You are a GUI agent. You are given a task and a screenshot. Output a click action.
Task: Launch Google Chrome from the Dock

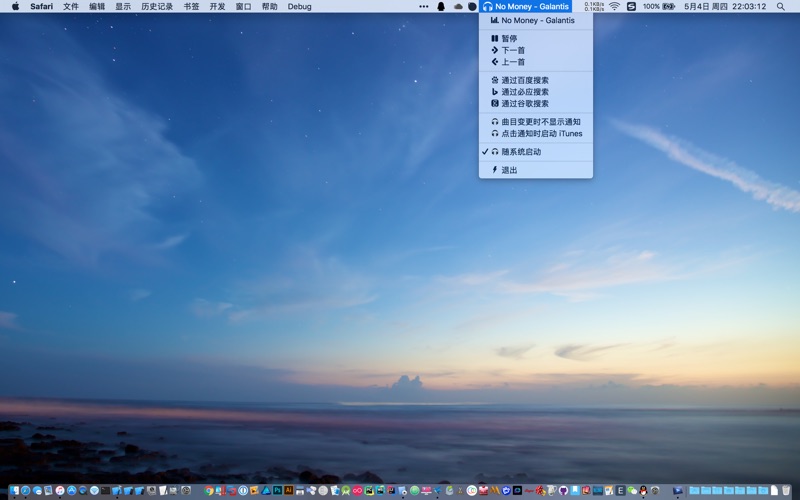click(x=209, y=490)
